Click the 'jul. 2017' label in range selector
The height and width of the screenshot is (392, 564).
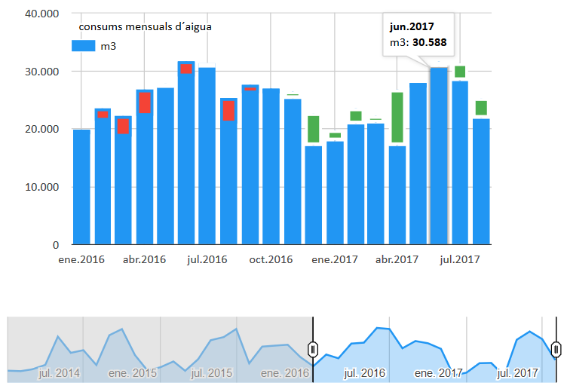click(x=517, y=373)
